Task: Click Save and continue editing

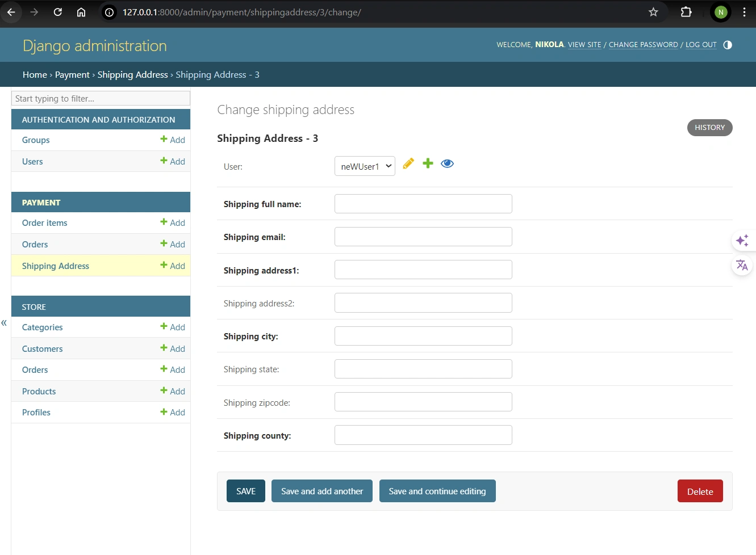Action: pos(437,491)
